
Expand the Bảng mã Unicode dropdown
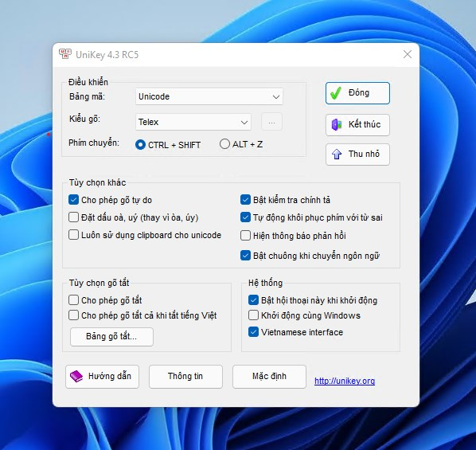pyautogui.click(x=209, y=96)
